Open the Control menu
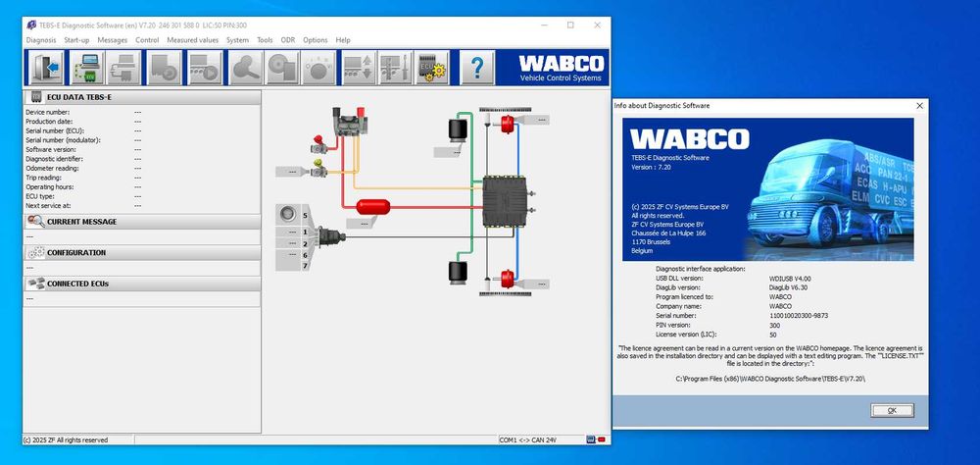 (x=147, y=40)
